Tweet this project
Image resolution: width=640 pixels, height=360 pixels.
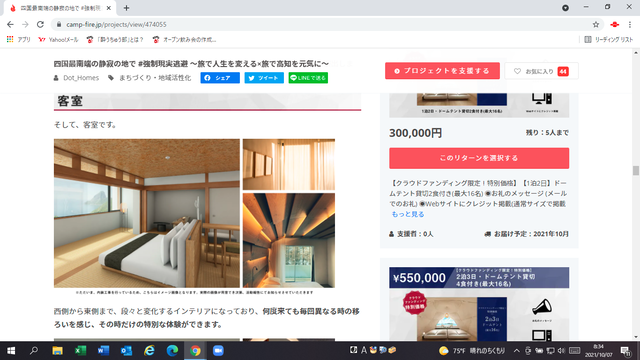(x=264, y=78)
